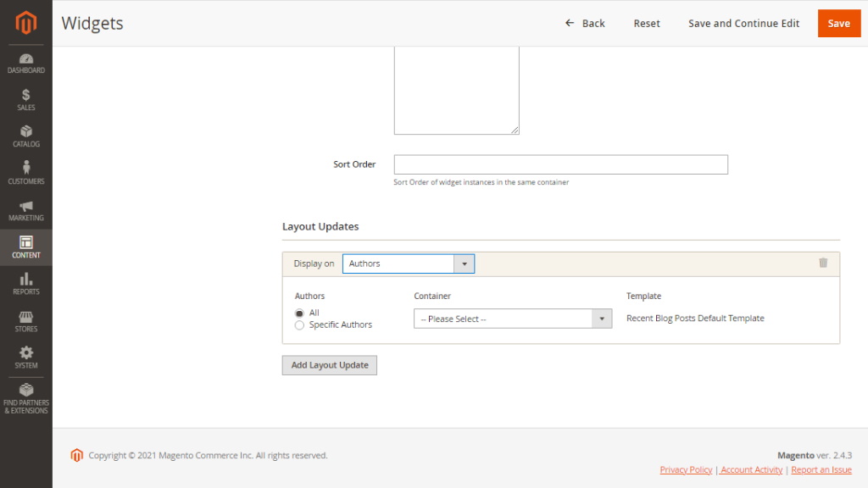The height and width of the screenshot is (488, 868).
Task: Click the Sort Order hint text
Action: click(x=481, y=182)
